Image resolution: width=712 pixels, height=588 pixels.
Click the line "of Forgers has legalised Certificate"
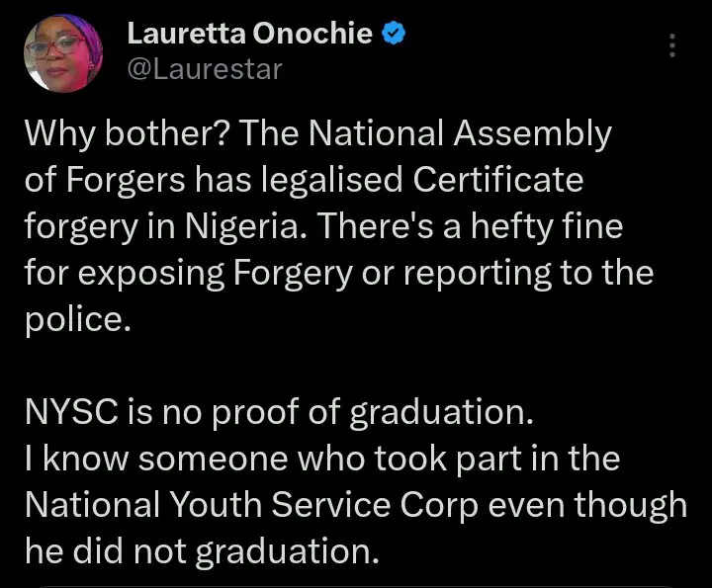pos(303,182)
